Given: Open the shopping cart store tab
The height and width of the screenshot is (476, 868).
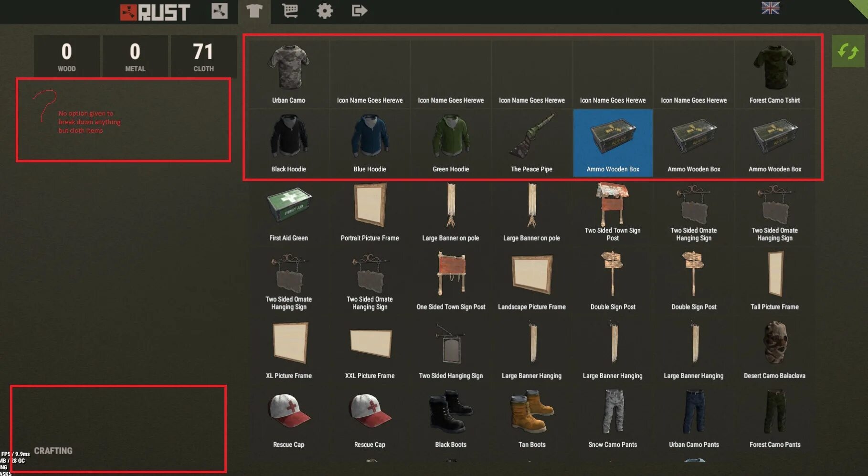Looking at the screenshot, I should (290, 11).
